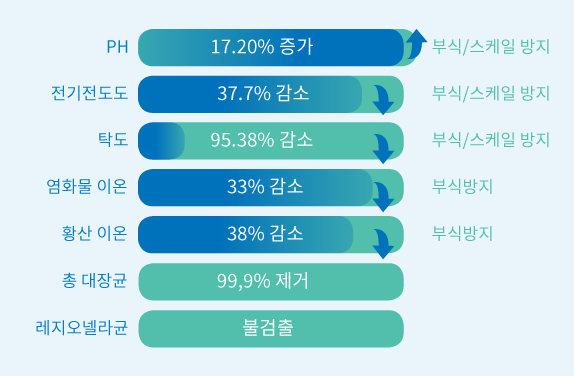Click the 불검출 bar
Viewport: 574px width, 376px height.
[271, 329]
